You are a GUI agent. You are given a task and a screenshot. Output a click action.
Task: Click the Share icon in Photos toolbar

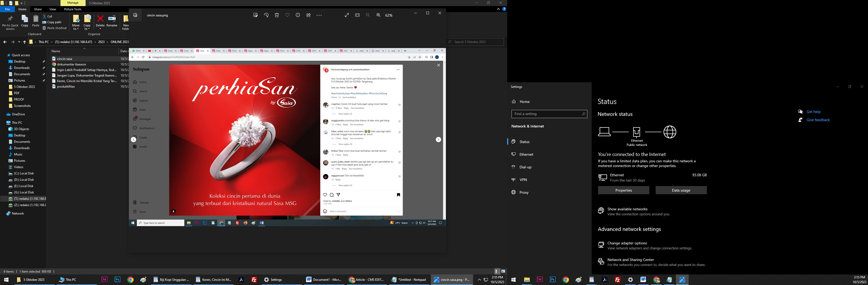click(x=308, y=15)
